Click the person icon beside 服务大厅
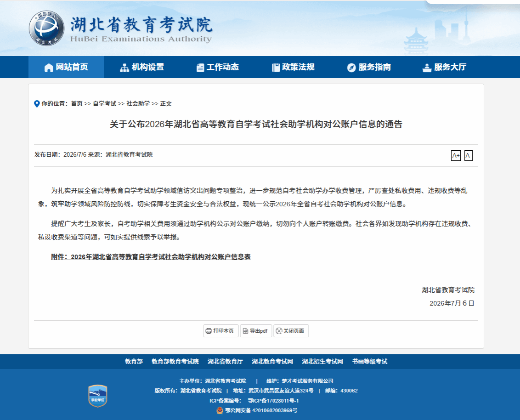The width and height of the screenshot is (520, 420). tap(427, 68)
